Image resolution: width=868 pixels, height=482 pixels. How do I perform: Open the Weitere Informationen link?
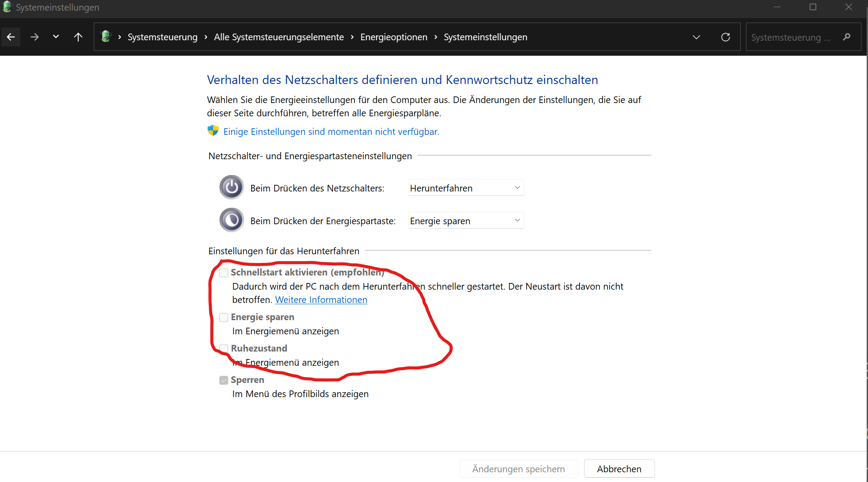(321, 300)
